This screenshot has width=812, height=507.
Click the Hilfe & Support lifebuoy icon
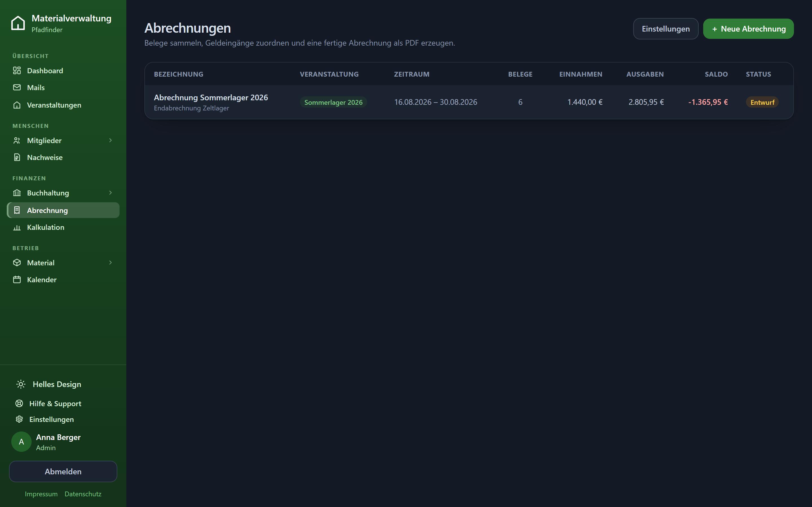point(19,403)
